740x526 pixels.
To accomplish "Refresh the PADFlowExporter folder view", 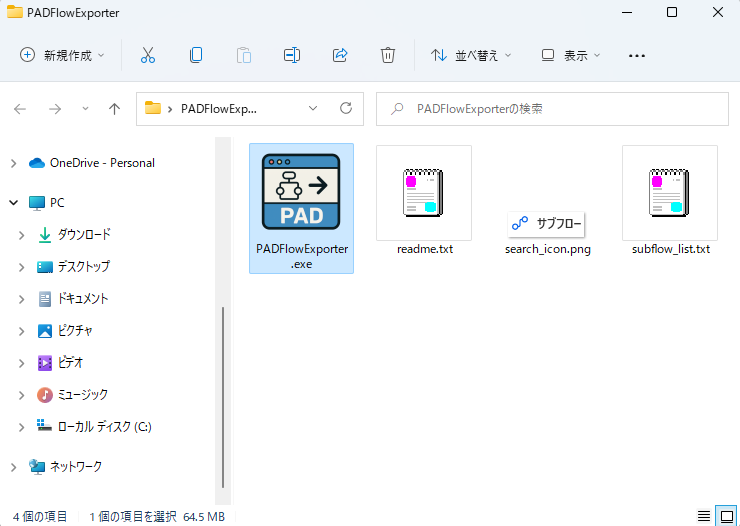I will point(346,109).
